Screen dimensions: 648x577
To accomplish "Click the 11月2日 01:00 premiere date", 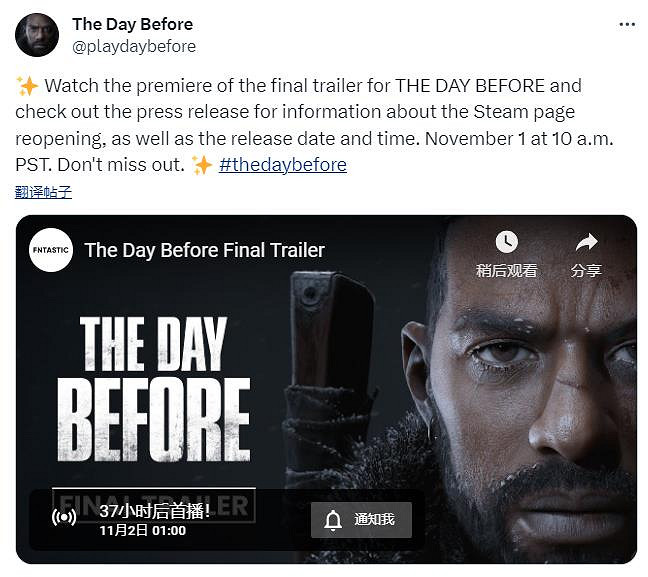I will point(143,531).
